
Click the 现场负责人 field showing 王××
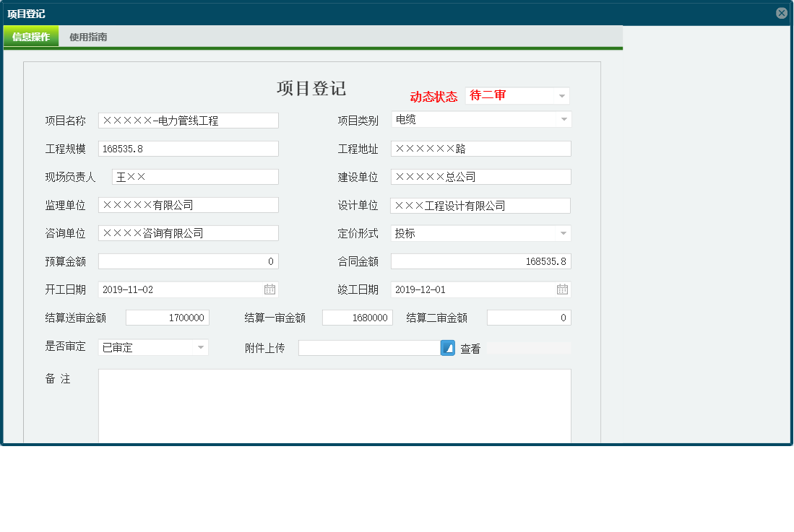point(194,176)
